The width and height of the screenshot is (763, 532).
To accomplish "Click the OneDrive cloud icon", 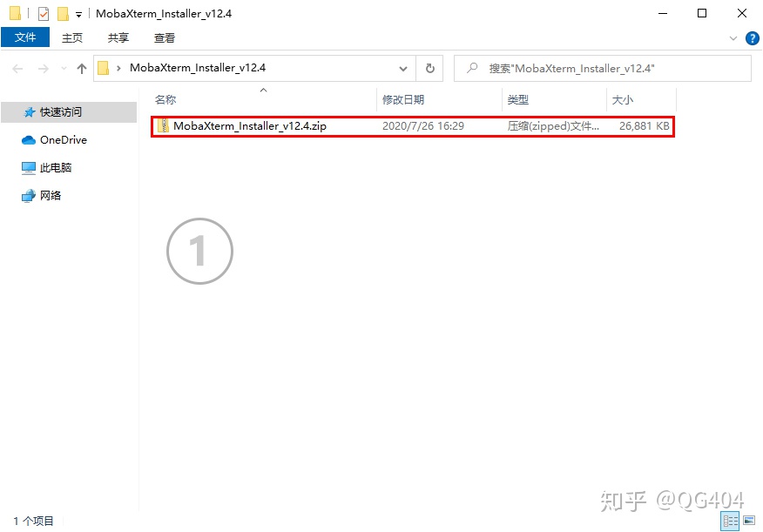I will point(29,140).
